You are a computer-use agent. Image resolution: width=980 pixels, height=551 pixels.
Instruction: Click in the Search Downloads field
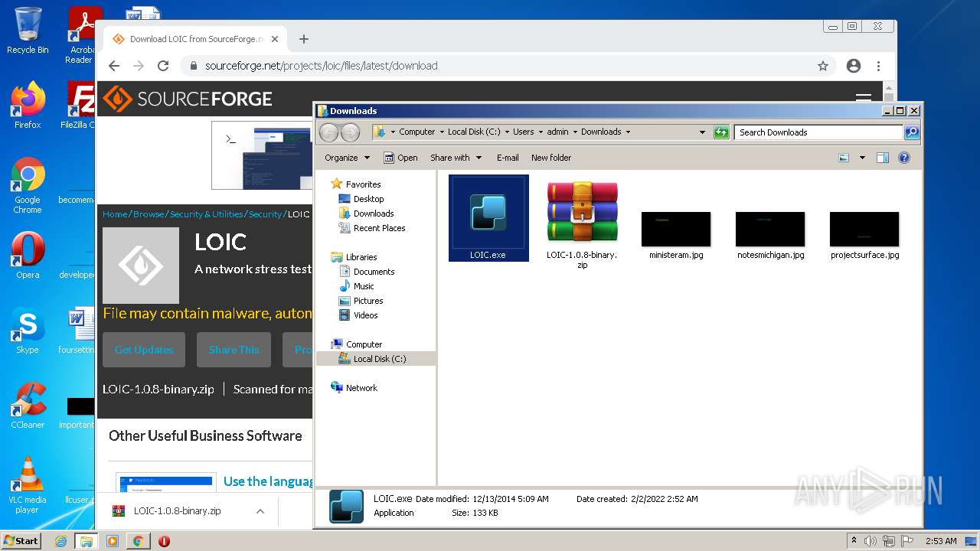[818, 132]
